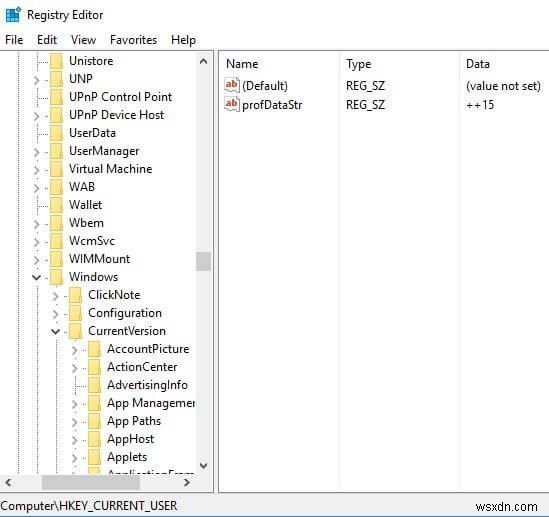
Task: Click the tree scroll right arrow
Action: click(187, 483)
